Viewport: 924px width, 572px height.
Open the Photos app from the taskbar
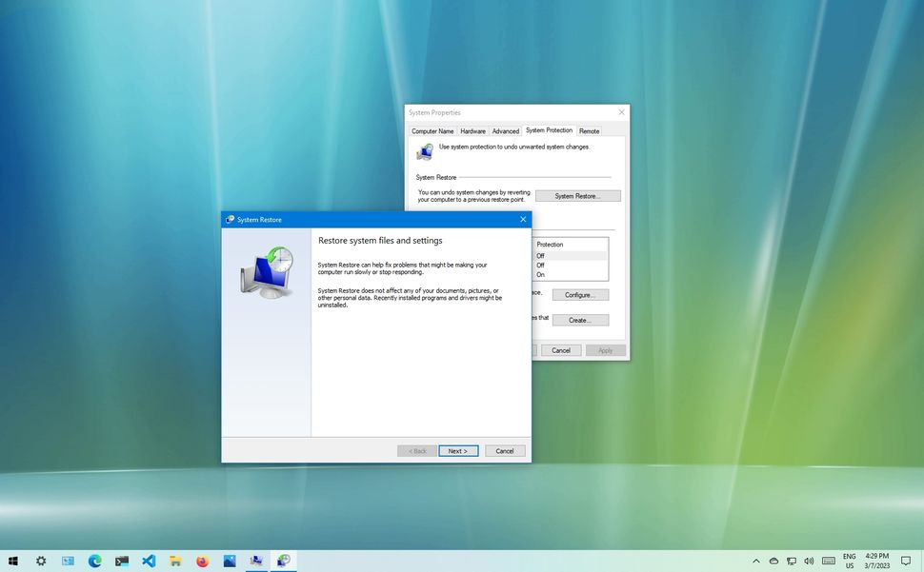[229, 561]
